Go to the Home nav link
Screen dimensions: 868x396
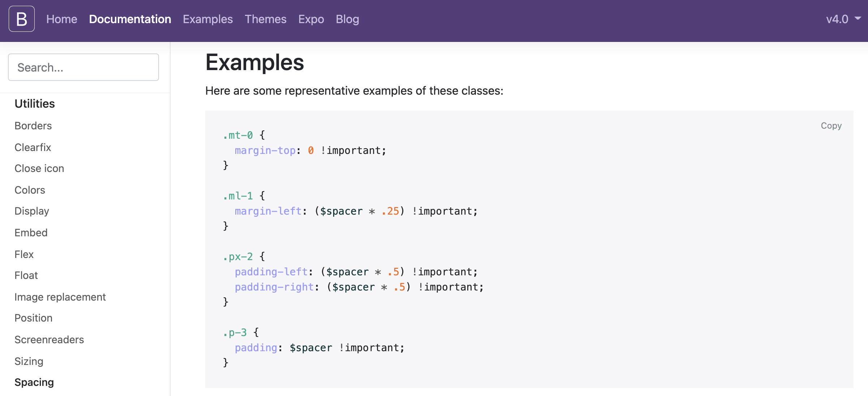pos(62,19)
